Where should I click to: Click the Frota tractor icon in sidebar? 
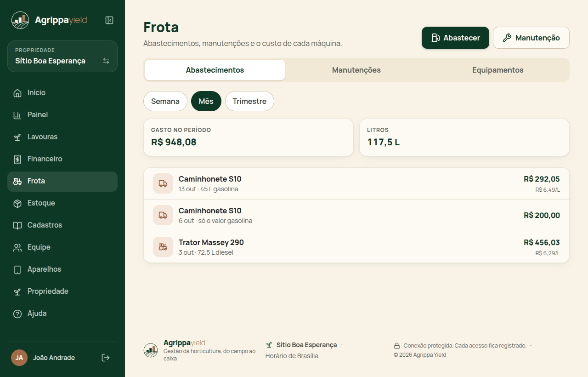coord(17,181)
